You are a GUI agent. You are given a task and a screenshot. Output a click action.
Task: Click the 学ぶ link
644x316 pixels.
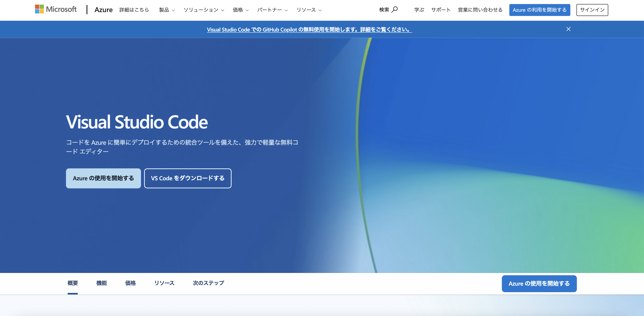(419, 10)
